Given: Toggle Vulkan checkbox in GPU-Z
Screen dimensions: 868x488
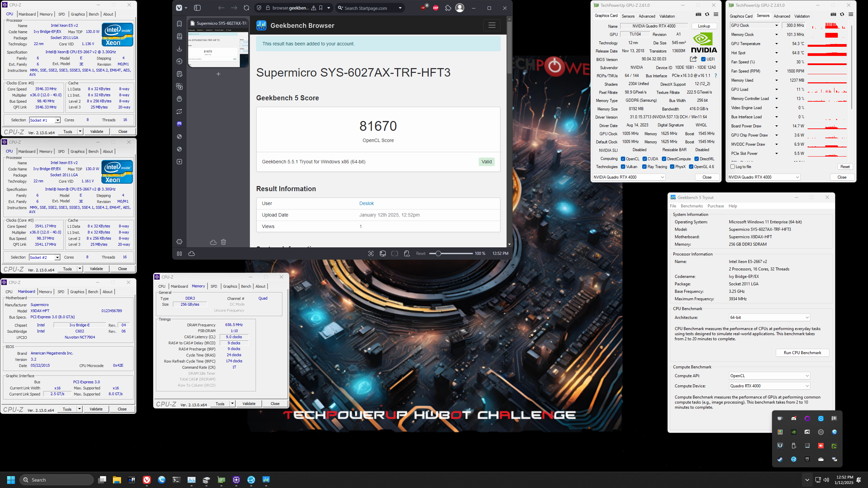Looking at the screenshot, I should pos(623,167).
